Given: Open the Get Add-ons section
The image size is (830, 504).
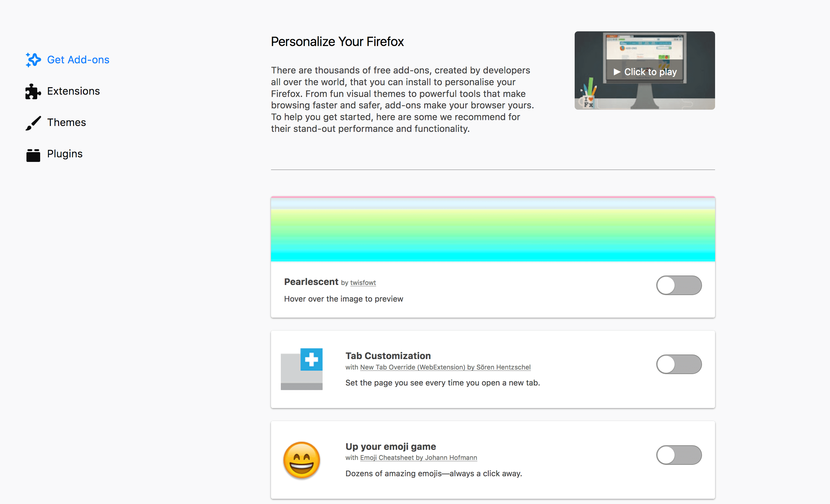Looking at the screenshot, I should [x=68, y=60].
